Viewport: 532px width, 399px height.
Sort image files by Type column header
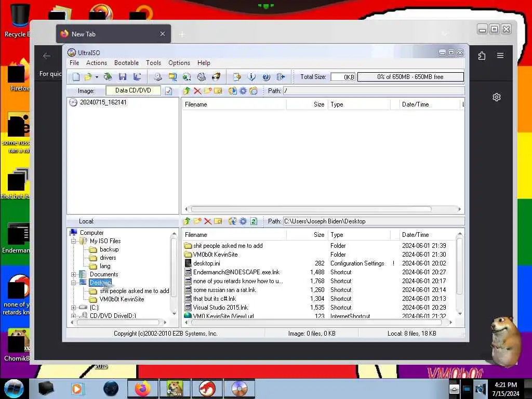point(358,104)
